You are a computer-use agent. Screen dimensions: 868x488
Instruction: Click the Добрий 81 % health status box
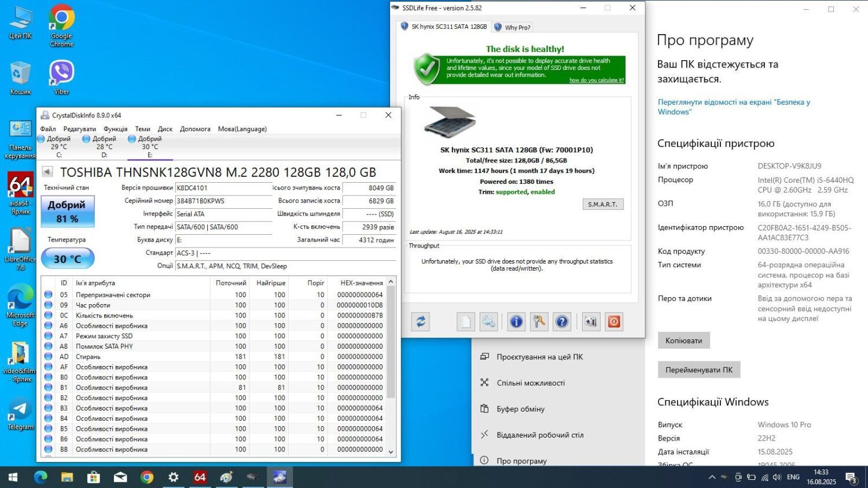(67, 212)
